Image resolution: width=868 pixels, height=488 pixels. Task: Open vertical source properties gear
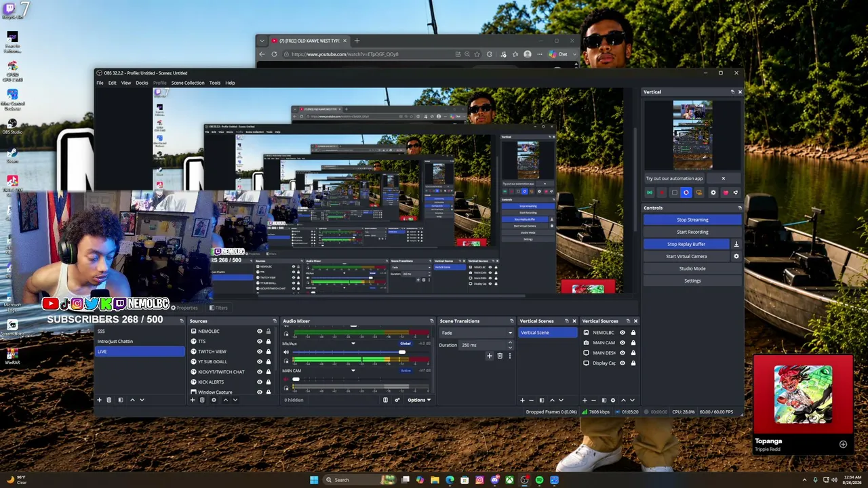tap(613, 400)
